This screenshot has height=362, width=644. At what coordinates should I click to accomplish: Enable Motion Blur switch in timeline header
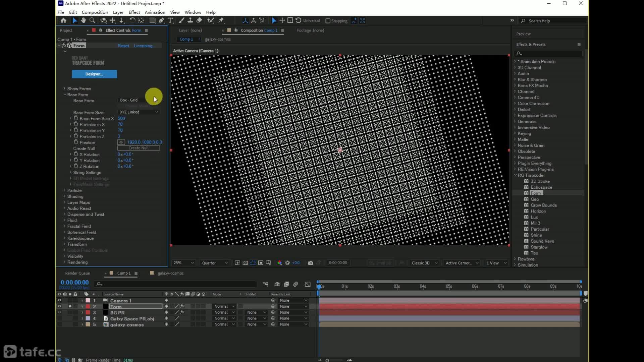click(x=296, y=284)
